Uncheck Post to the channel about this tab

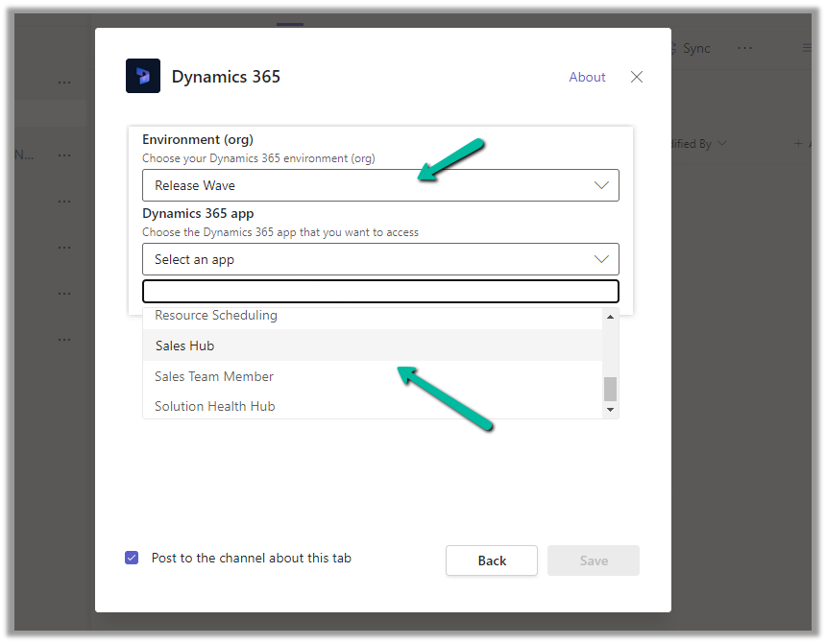133,558
